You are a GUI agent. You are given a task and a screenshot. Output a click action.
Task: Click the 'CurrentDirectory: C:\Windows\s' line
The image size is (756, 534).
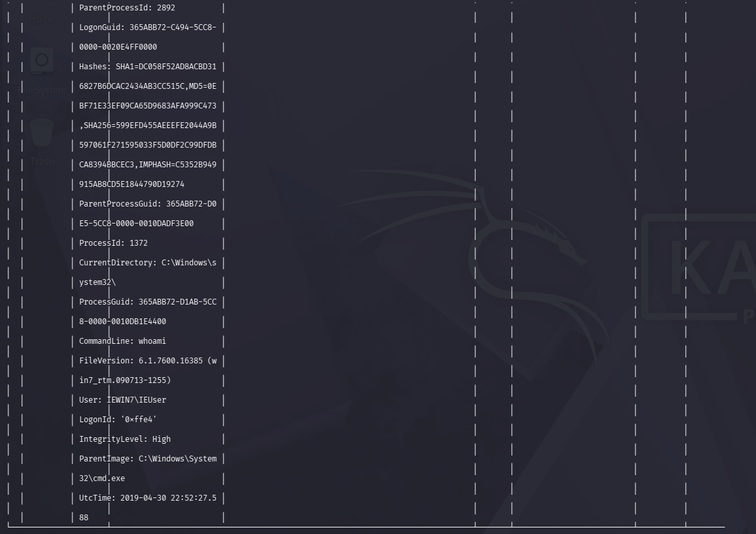click(x=148, y=263)
